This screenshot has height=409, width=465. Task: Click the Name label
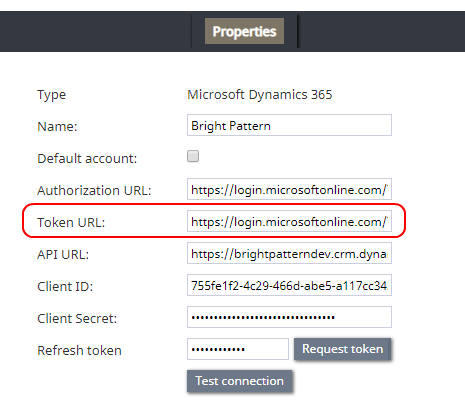click(x=57, y=126)
